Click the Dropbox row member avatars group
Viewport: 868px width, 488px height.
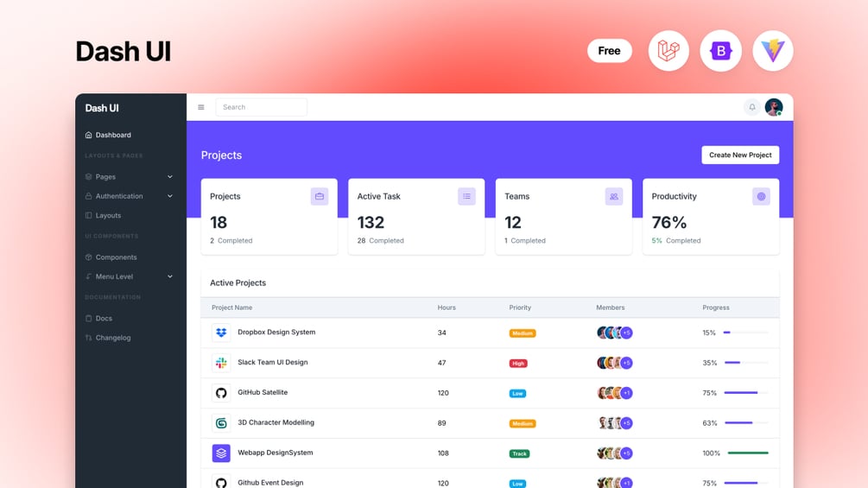coord(615,333)
